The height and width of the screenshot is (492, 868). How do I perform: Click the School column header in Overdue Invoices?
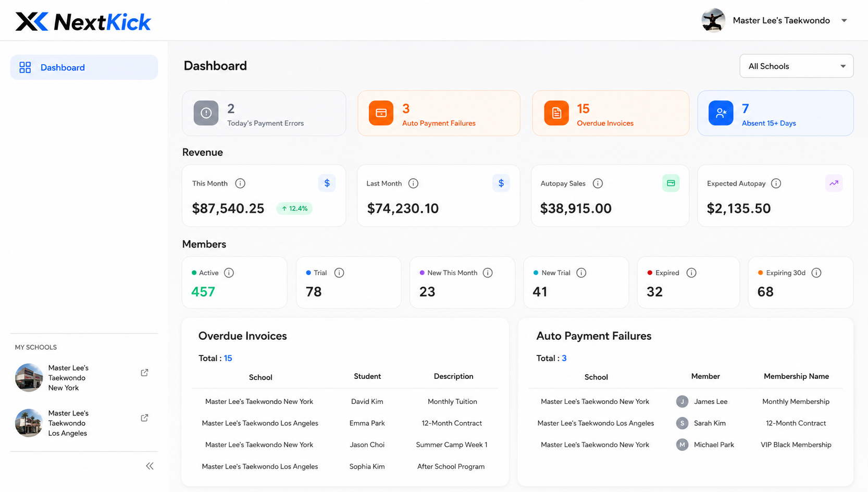[261, 377]
